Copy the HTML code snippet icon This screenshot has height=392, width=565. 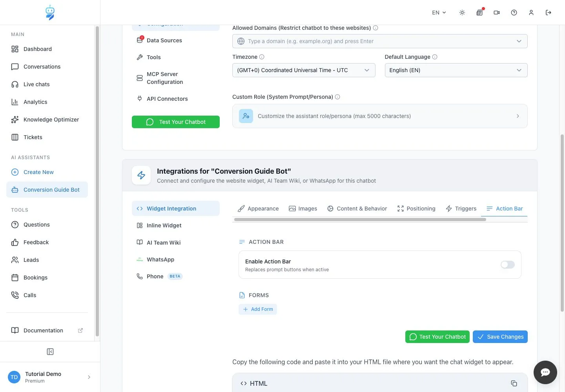(x=514, y=383)
